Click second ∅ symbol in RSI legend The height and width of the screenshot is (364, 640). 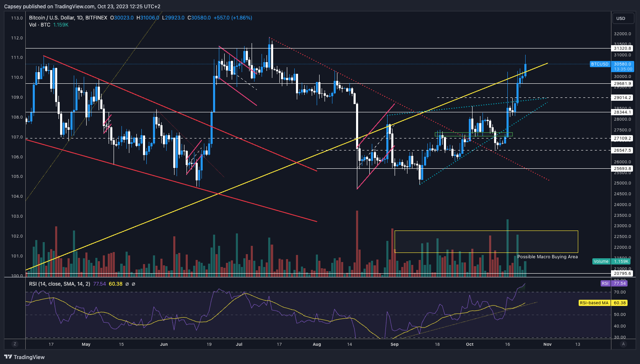(133, 284)
